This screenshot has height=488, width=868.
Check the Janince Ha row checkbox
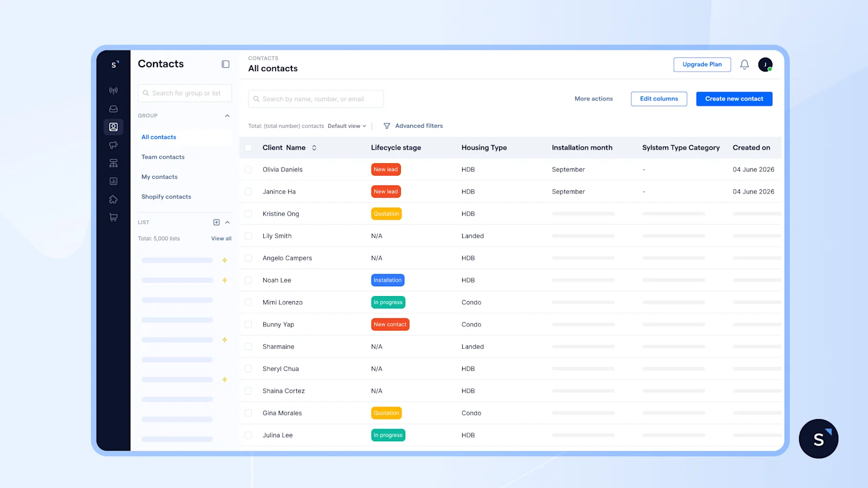248,192
